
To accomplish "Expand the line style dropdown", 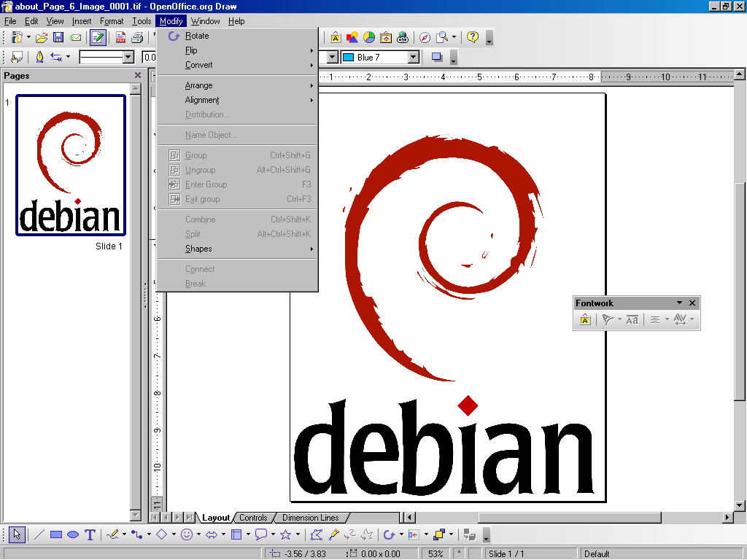I will [128, 57].
